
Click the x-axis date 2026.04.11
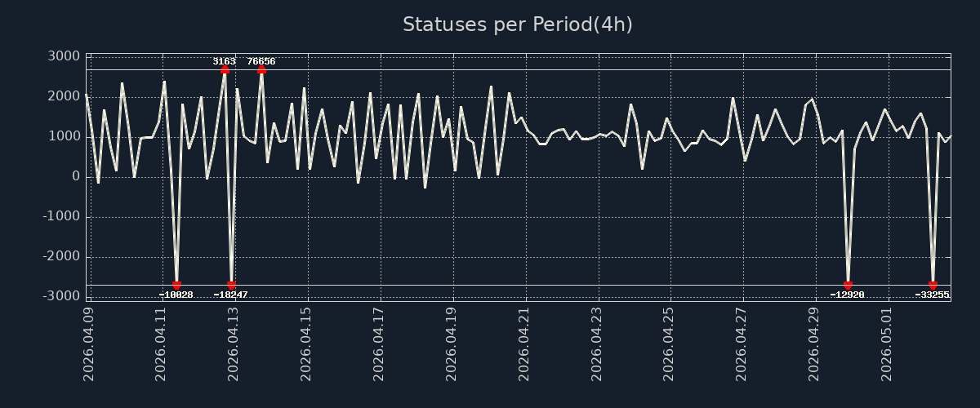click(162, 344)
